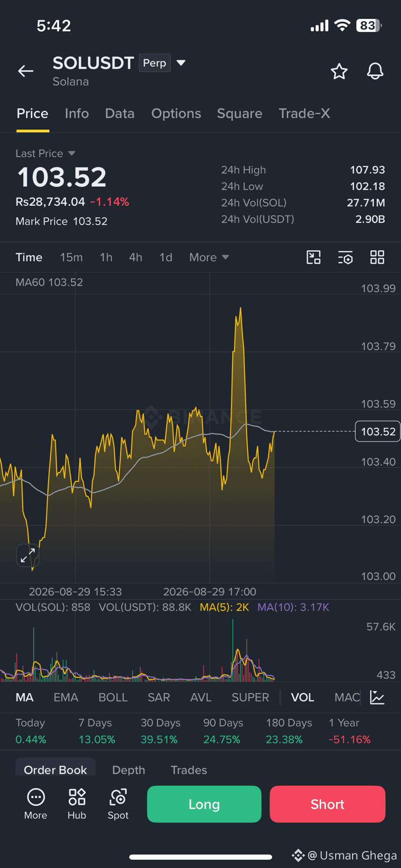Open the Last Price dropdown

pos(46,154)
